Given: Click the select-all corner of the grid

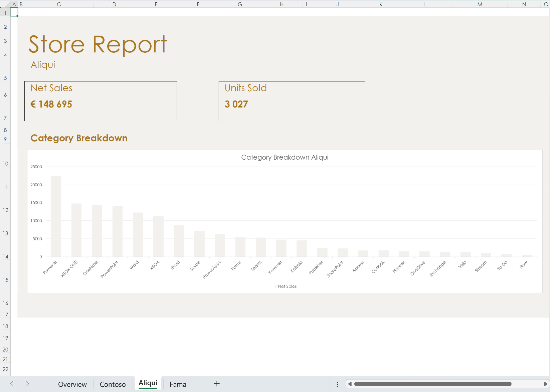Looking at the screenshot, I should point(5,4).
